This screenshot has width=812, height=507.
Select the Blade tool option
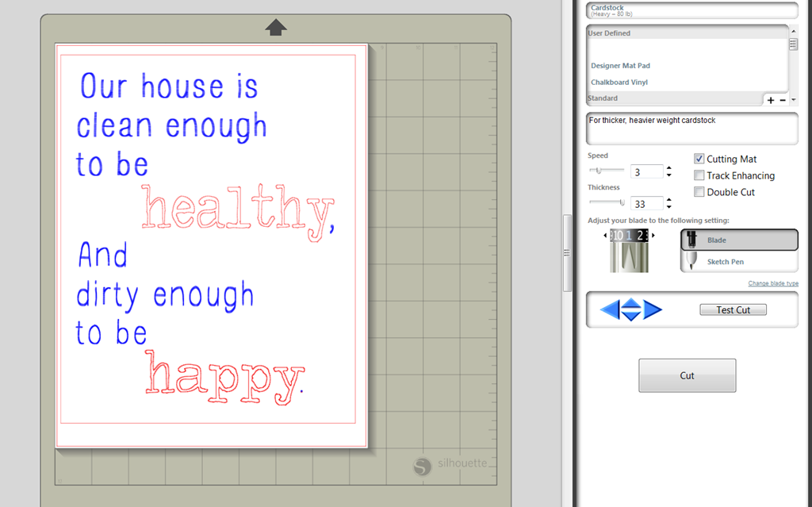pos(739,240)
